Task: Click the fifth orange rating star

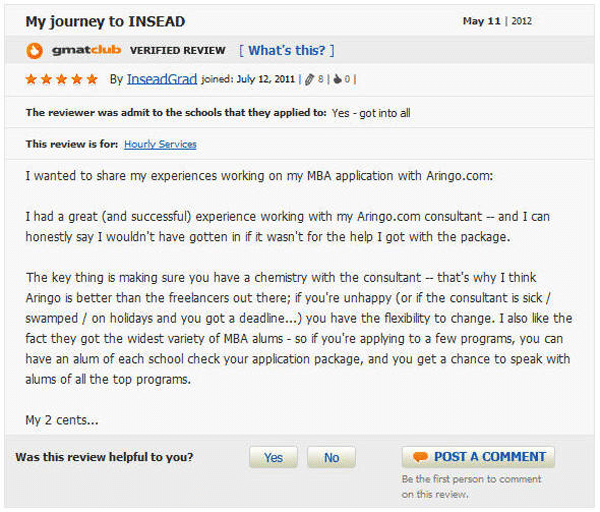Action: point(91,79)
